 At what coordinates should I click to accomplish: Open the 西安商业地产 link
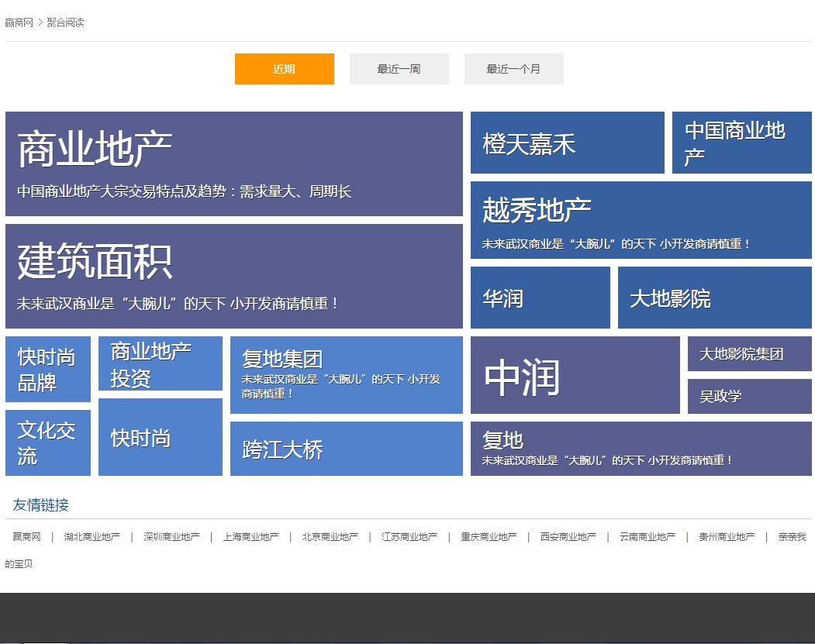568,536
